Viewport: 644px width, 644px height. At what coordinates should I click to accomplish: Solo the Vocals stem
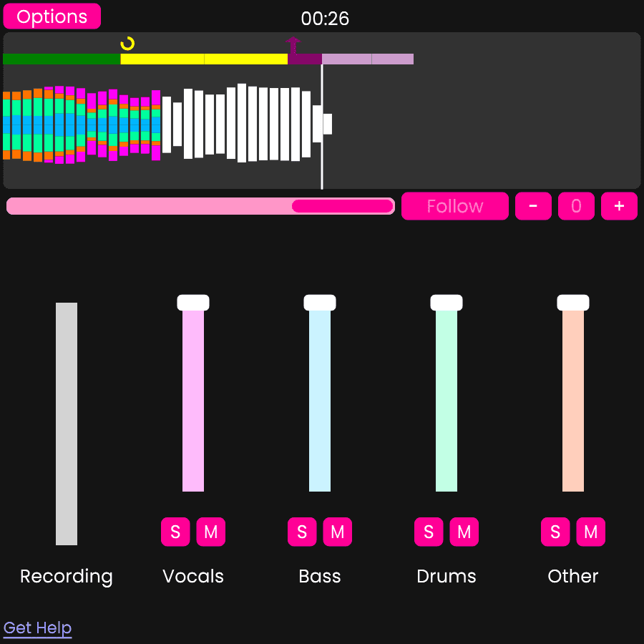pos(175,532)
